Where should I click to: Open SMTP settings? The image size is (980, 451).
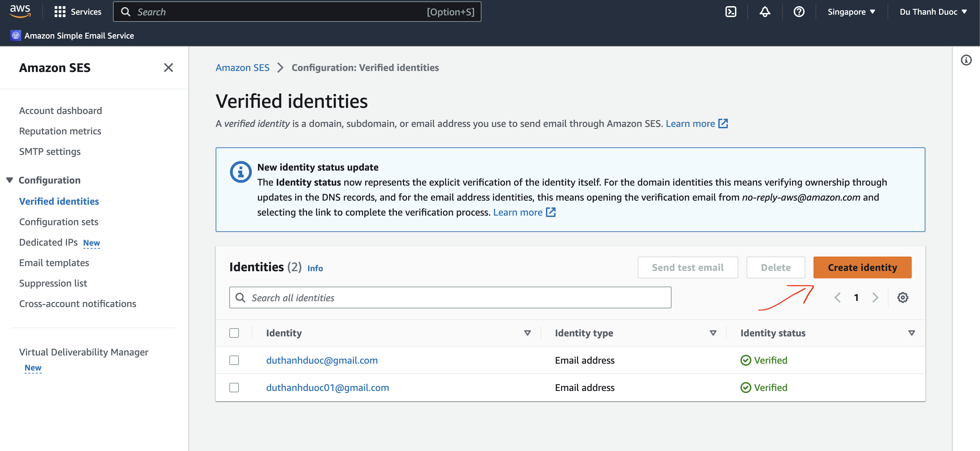click(x=50, y=151)
